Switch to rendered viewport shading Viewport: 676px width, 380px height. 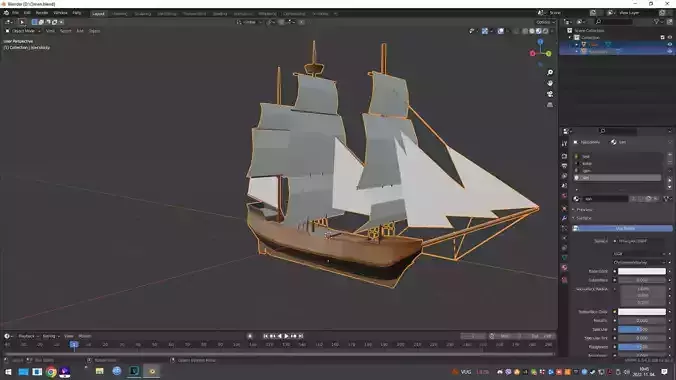tap(546, 31)
